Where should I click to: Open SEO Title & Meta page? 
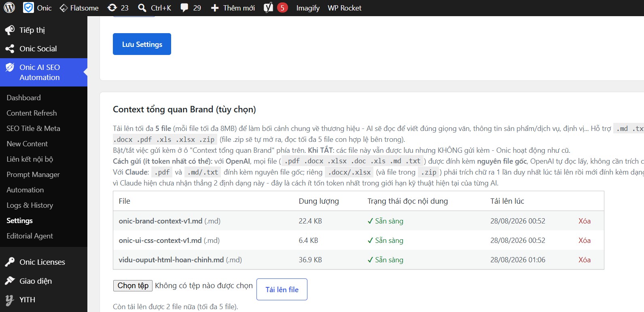point(33,129)
